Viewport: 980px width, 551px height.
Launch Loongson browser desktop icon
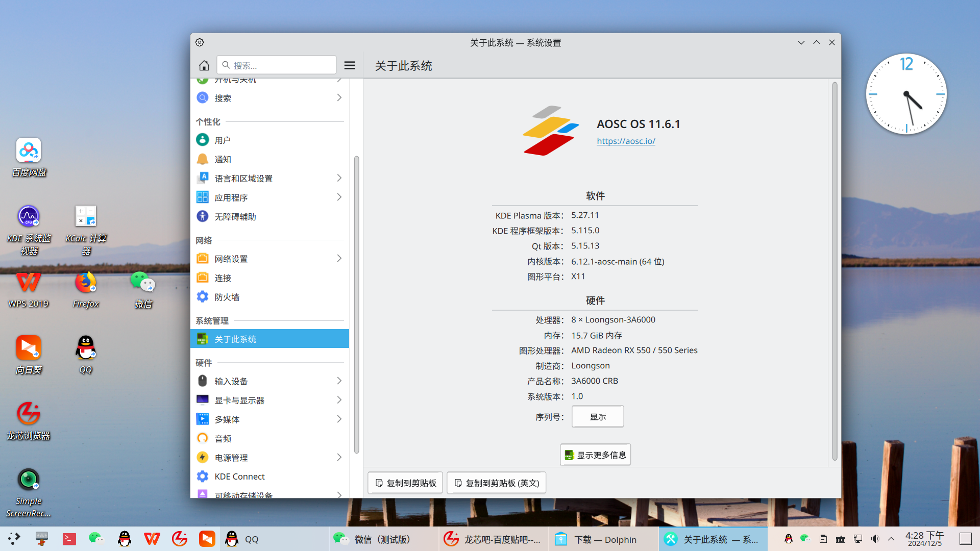29,421
